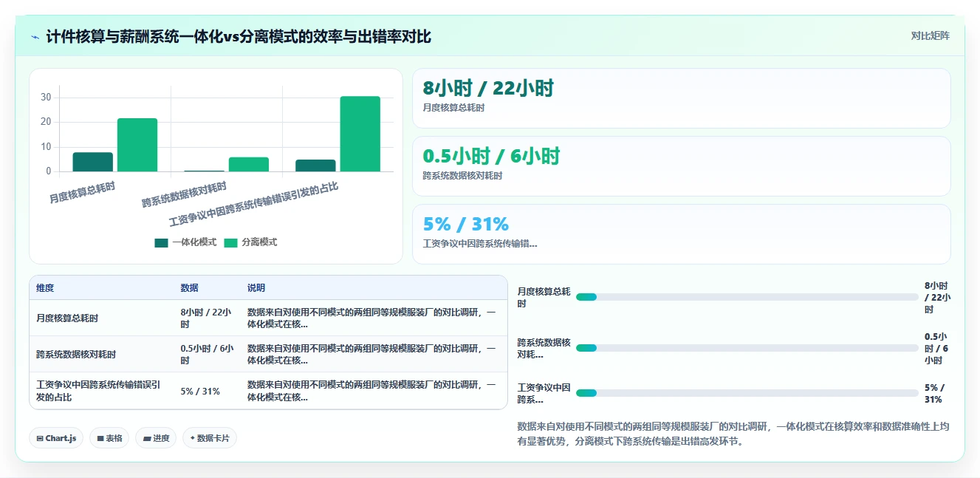The width and height of the screenshot is (980, 478).
Task: Click the y-axis value 30
Action: (46, 97)
